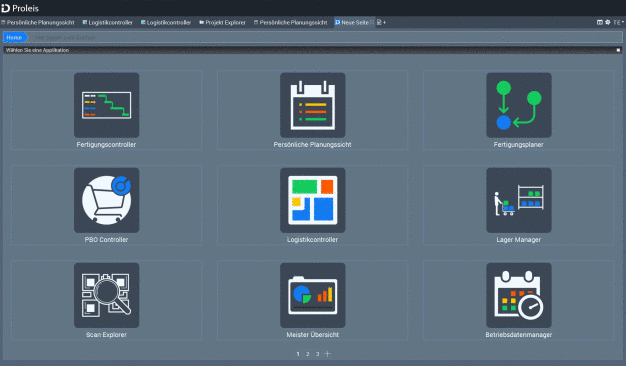
Task: Select the first Logistikcontroller tab
Action: click(x=107, y=22)
